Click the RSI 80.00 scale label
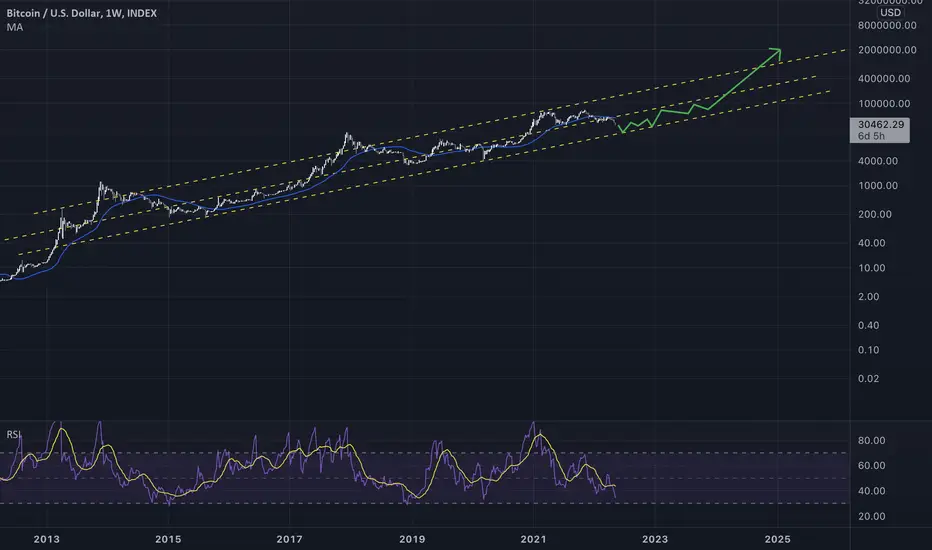 click(871, 441)
